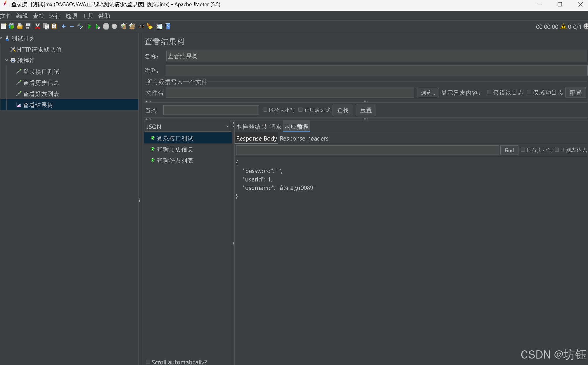Click the 查找 search button
Image resolution: width=588 pixels, height=365 pixels.
pyautogui.click(x=343, y=110)
